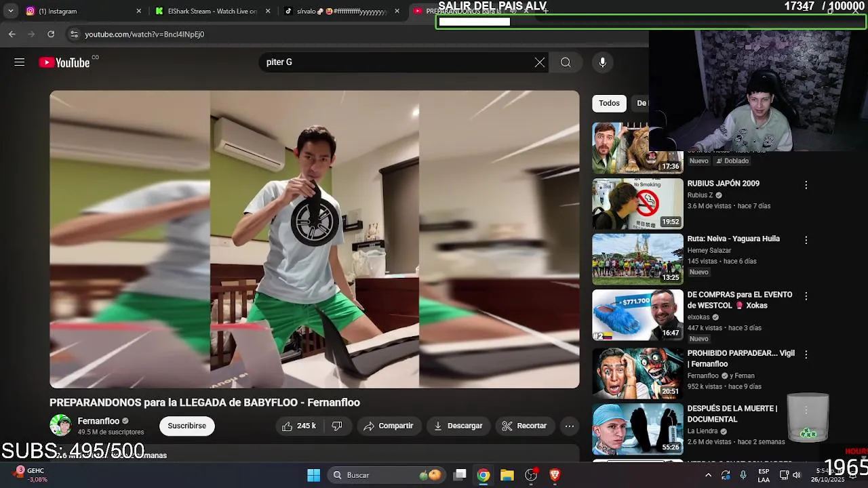Open the Rubius Z channel name
The width and height of the screenshot is (868, 488).
coord(700,195)
